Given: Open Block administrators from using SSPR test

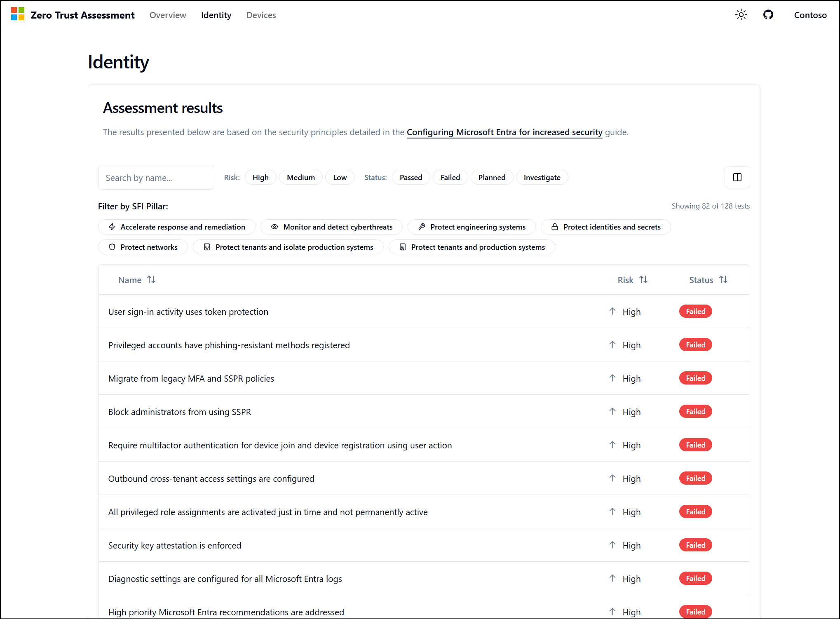Looking at the screenshot, I should click(x=179, y=412).
